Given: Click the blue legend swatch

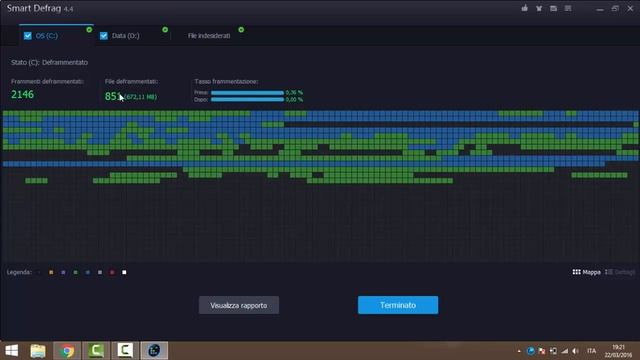Looking at the screenshot, I should pyautogui.click(x=88, y=272).
